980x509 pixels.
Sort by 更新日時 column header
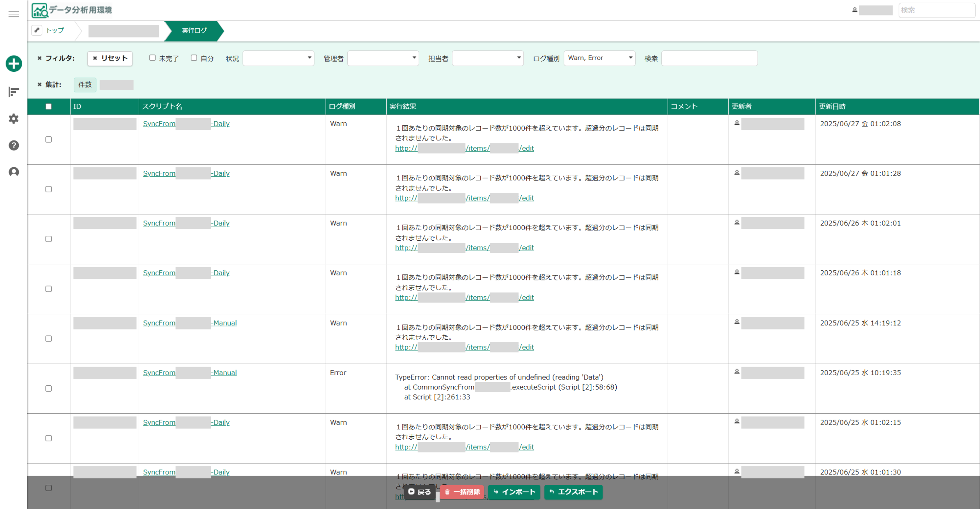pyautogui.click(x=832, y=107)
